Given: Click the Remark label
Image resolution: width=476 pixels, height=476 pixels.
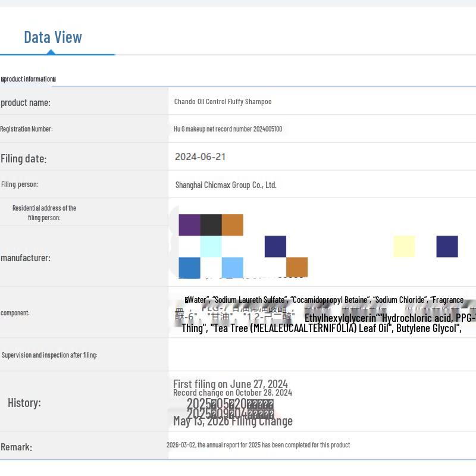Looking at the screenshot, I should click(17, 447).
